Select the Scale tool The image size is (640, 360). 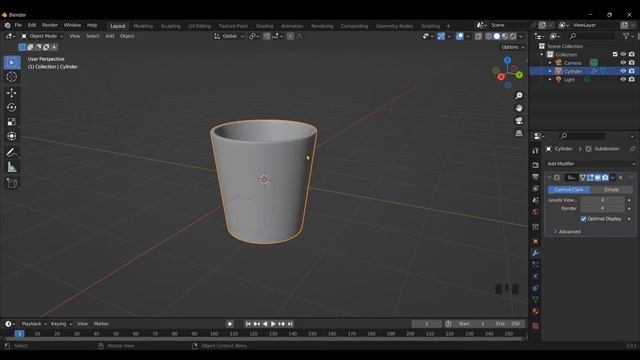(12, 122)
